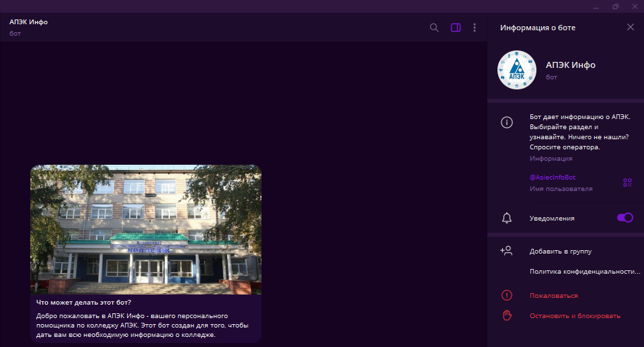
Task: Open the college building photo
Action: pyautogui.click(x=146, y=229)
